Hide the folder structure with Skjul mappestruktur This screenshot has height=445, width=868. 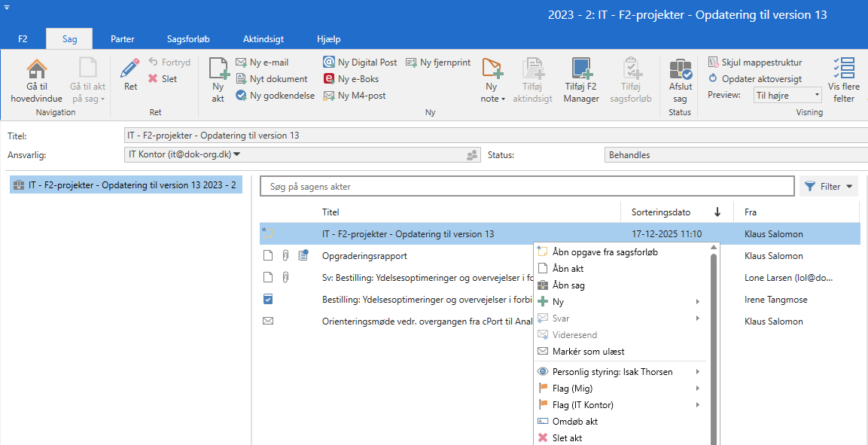pos(755,62)
